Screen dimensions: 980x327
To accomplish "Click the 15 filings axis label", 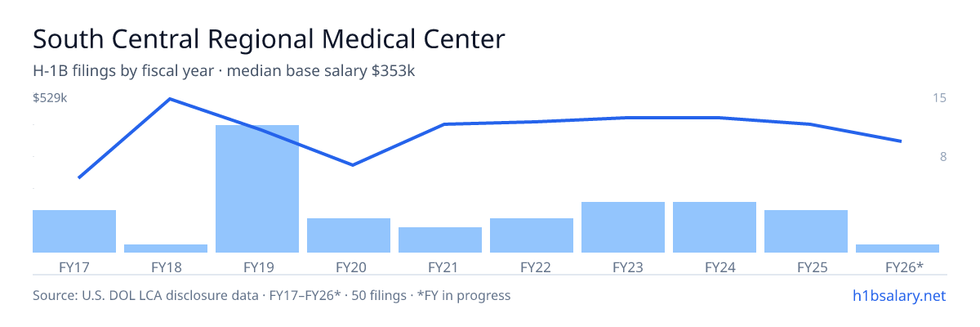I will click(939, 98).
